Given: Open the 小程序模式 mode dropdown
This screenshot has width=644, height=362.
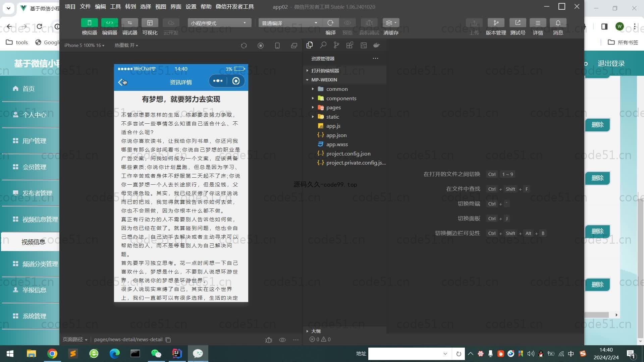Looking at the screenshot, I should (219, 23).
